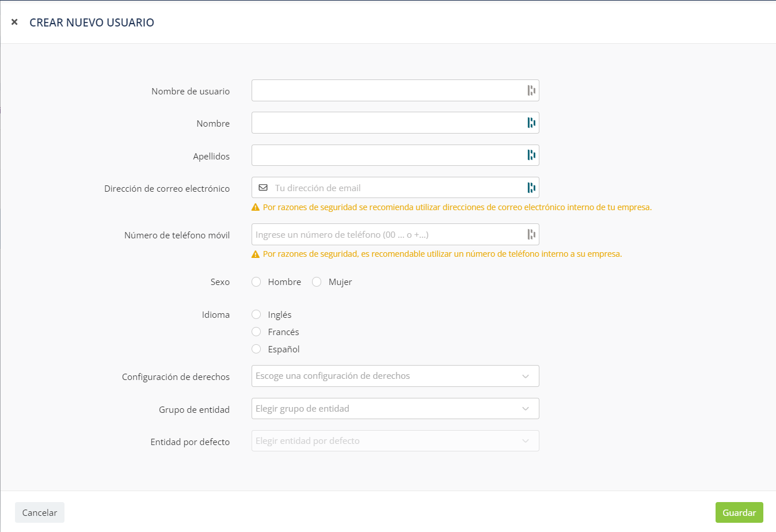Open the Entidad por defecto dropdown

click(395, 441)
